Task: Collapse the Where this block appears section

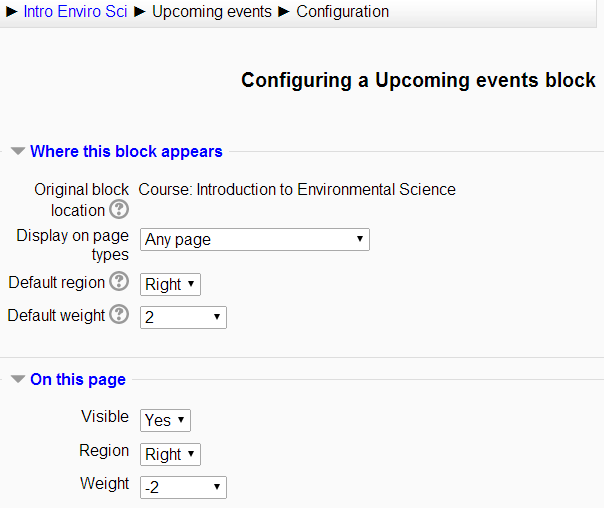Action: (18, 151)
